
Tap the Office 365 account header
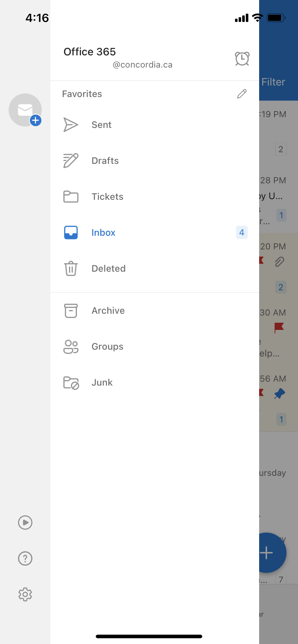(x=90, y=52)
